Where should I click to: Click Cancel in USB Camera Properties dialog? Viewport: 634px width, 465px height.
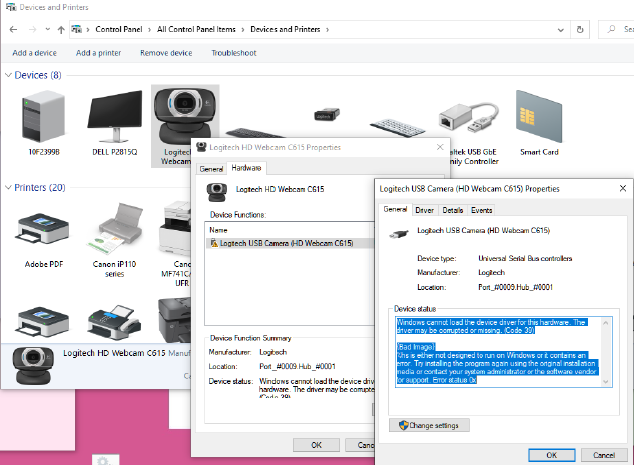coord(604,455)
